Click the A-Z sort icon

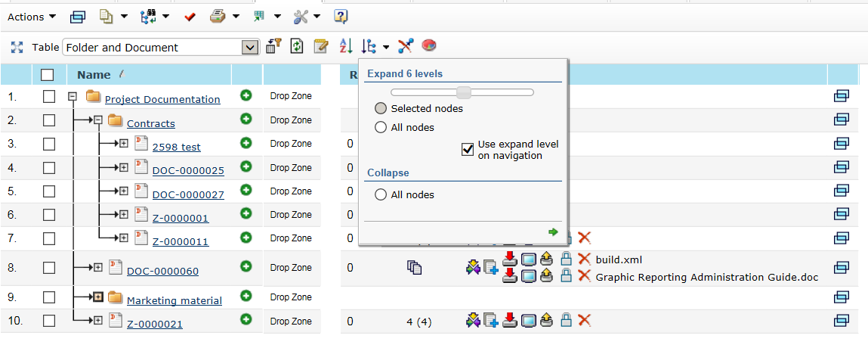345,47
